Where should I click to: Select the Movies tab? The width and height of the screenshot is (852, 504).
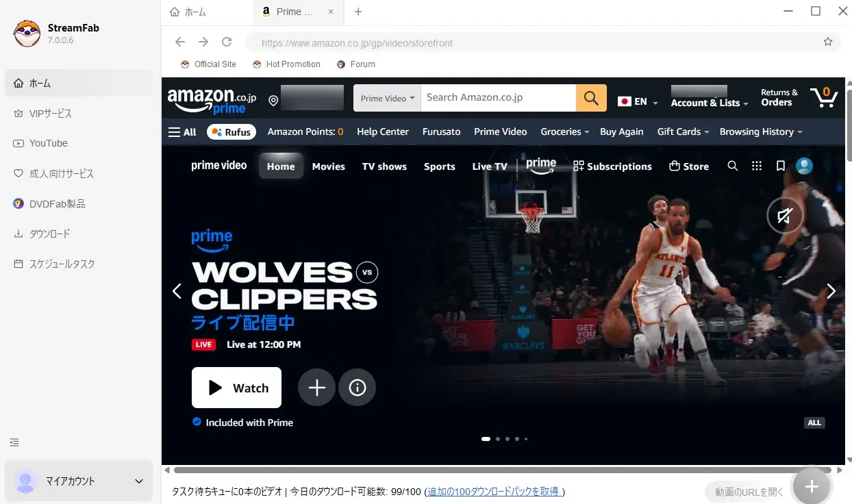click(329, 166)
